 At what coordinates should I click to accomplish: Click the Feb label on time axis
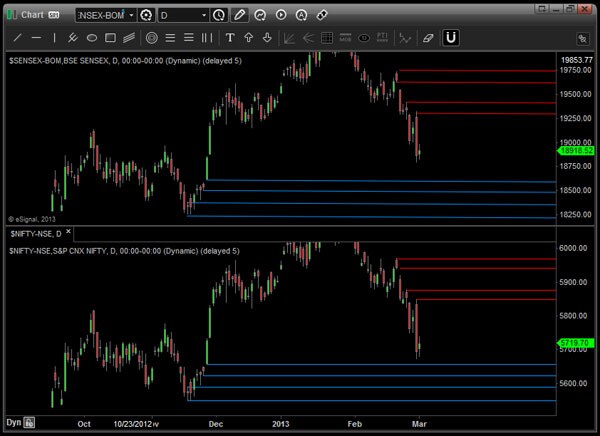click(x=355, y=424)
